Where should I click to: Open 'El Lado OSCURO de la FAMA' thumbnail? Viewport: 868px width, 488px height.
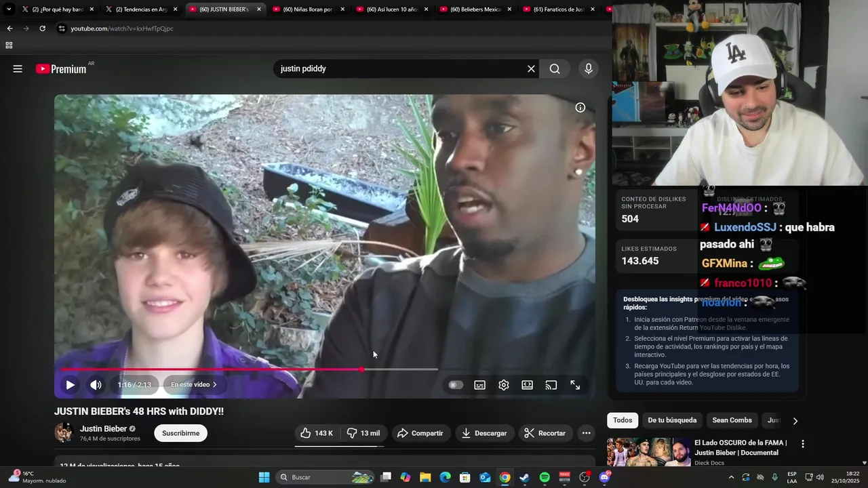click(648, 452)
